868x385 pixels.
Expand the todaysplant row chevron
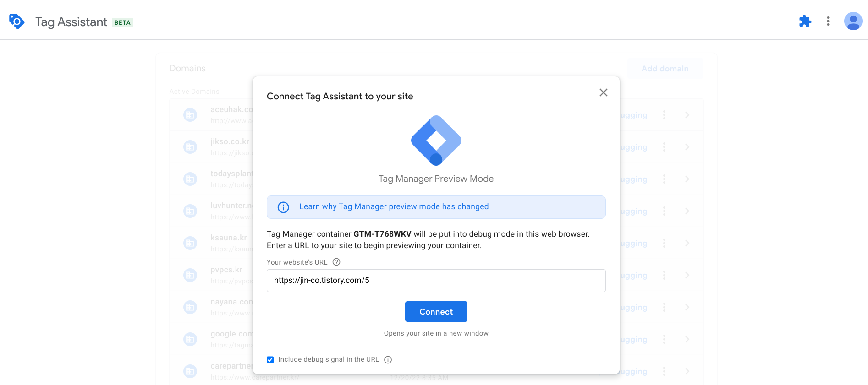pyautogui.click(x=687, y=179)
